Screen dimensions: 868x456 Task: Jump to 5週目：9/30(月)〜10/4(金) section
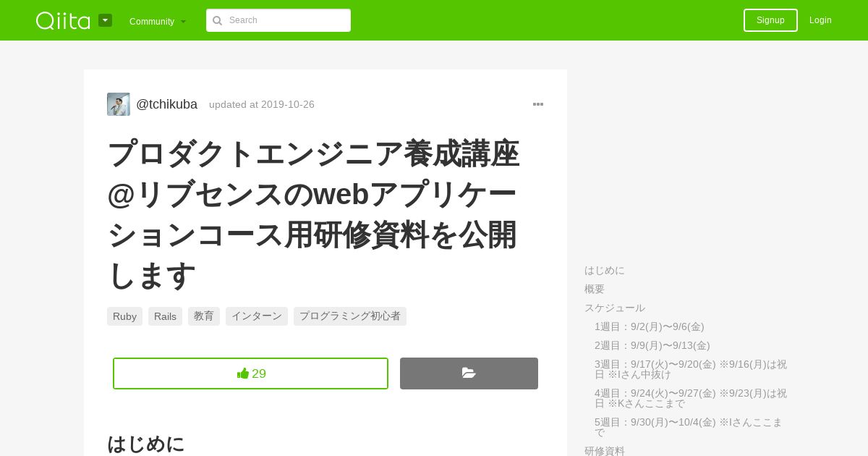[x=689, y=427]
